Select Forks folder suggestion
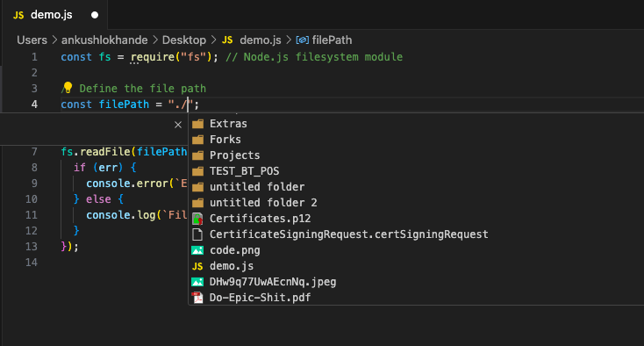 (x=416, y=140)
